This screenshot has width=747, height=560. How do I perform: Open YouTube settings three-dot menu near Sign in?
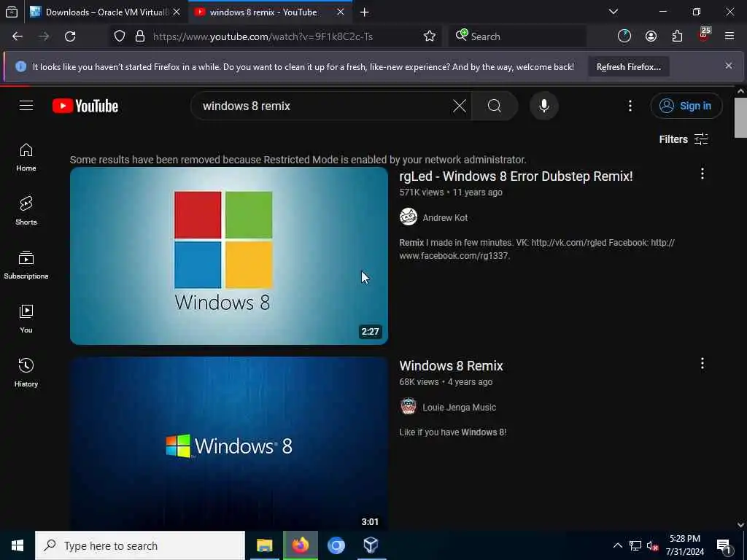630,106
